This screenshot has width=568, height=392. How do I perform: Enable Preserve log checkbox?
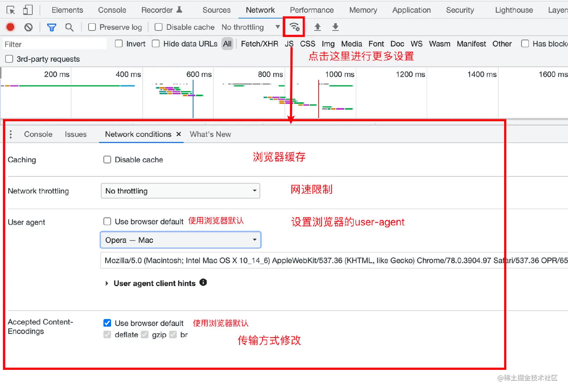click(92, 27)
